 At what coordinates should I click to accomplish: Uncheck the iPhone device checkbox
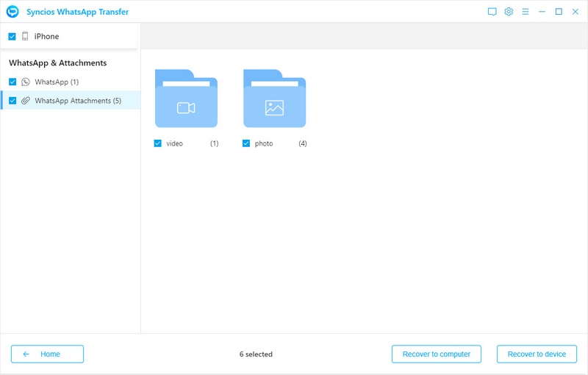pos(12,36)
